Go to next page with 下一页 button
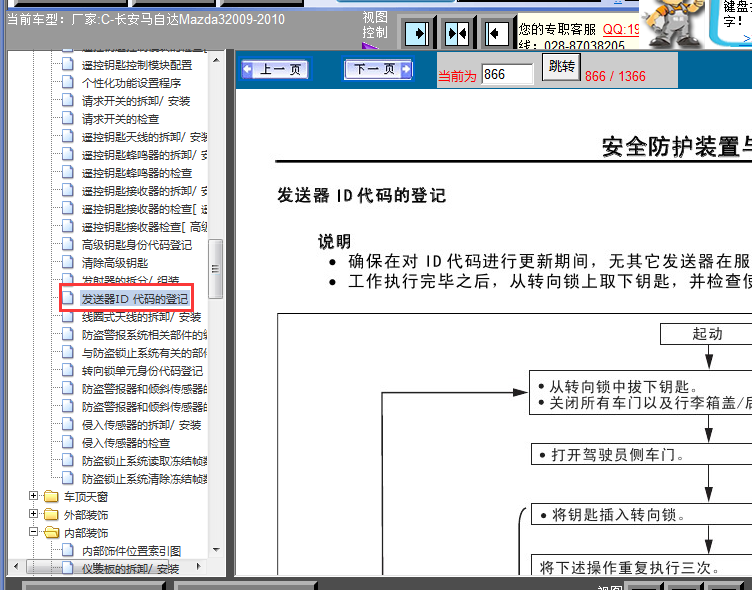752x590 pixels. pos(377,70)
